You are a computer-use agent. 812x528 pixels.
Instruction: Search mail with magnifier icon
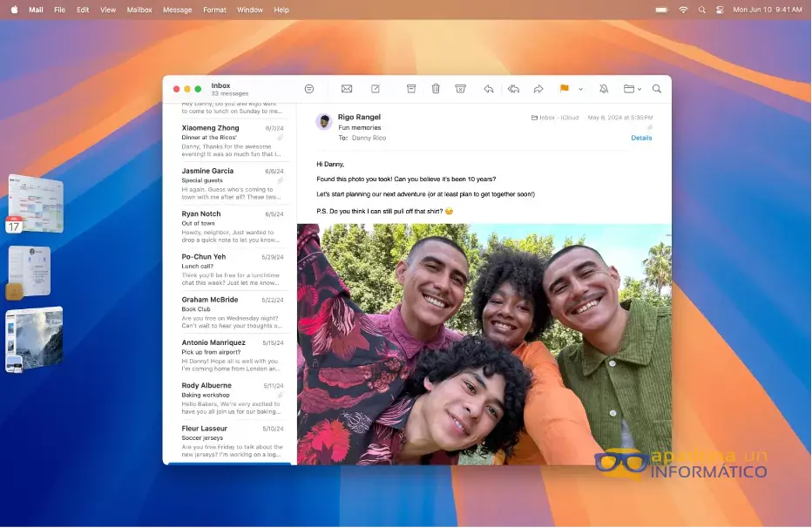point(657,89)
